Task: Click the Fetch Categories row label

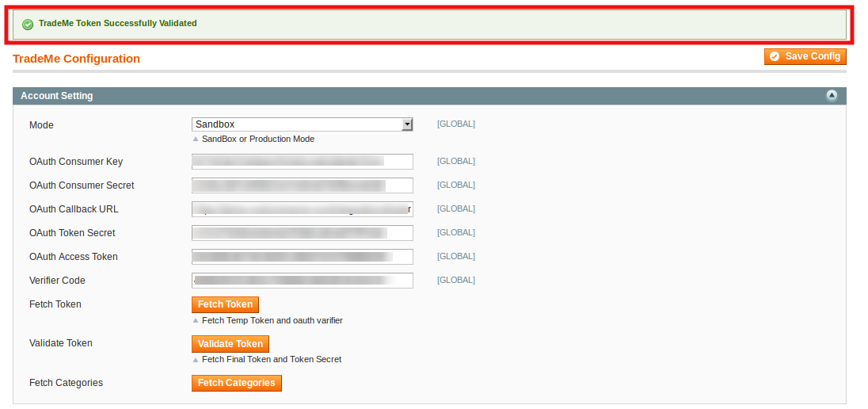Action: tap(66, 383)
